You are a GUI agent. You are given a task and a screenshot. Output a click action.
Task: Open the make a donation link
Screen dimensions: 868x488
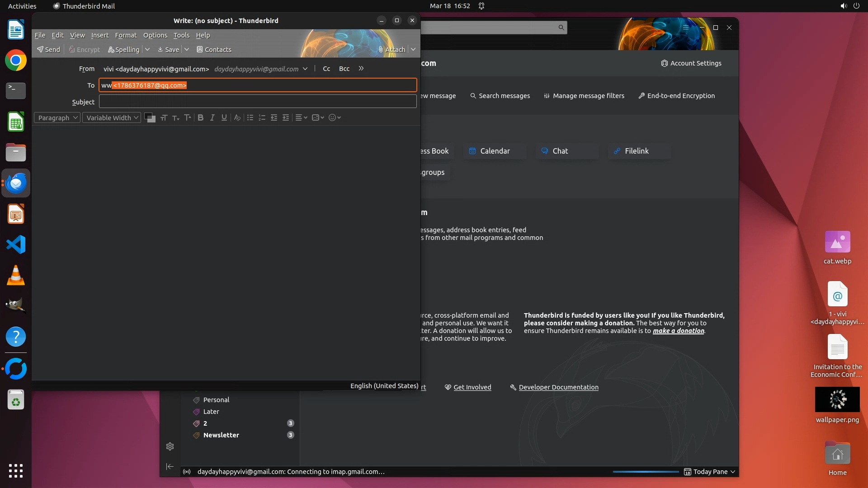point(678,331)
